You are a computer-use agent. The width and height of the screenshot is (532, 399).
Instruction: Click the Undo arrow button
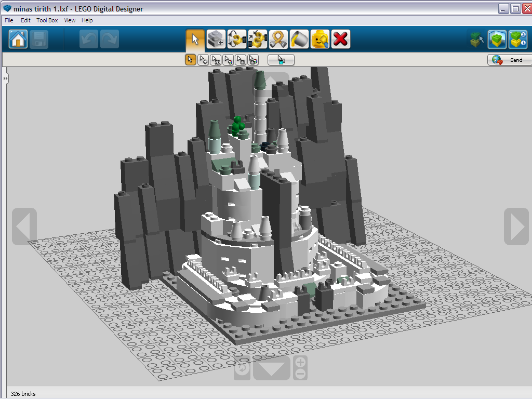(x=89, y=39)
